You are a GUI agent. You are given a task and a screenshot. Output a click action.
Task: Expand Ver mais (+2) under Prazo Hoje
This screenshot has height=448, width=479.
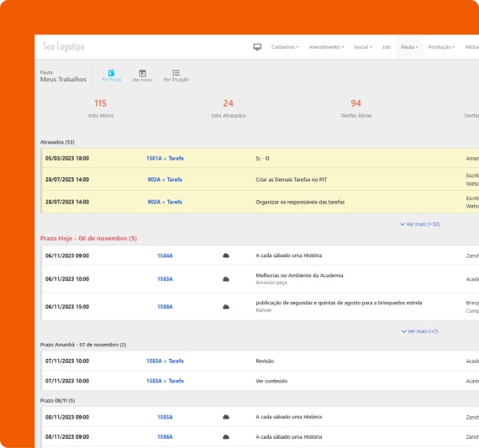click(x=419, y=331)
